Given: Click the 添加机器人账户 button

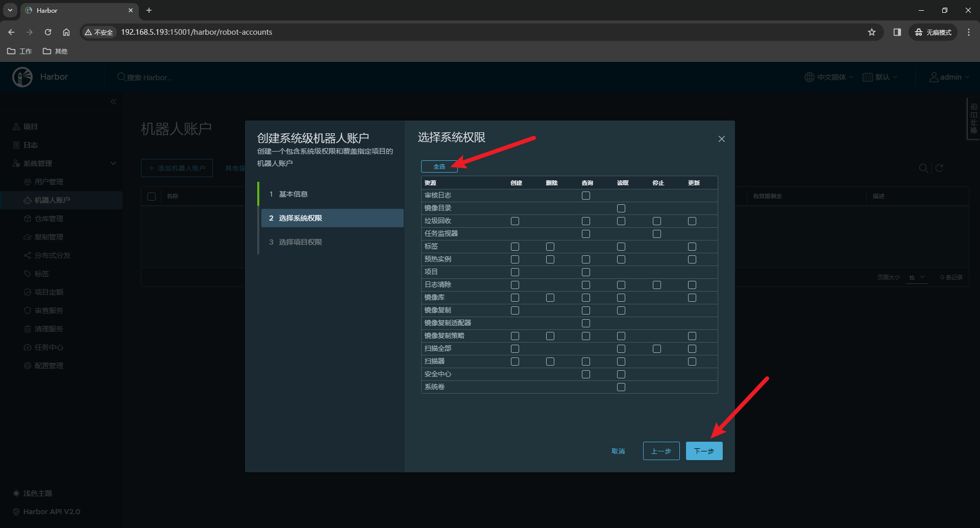Looking at the screenshot, I should tap(177, 168).
